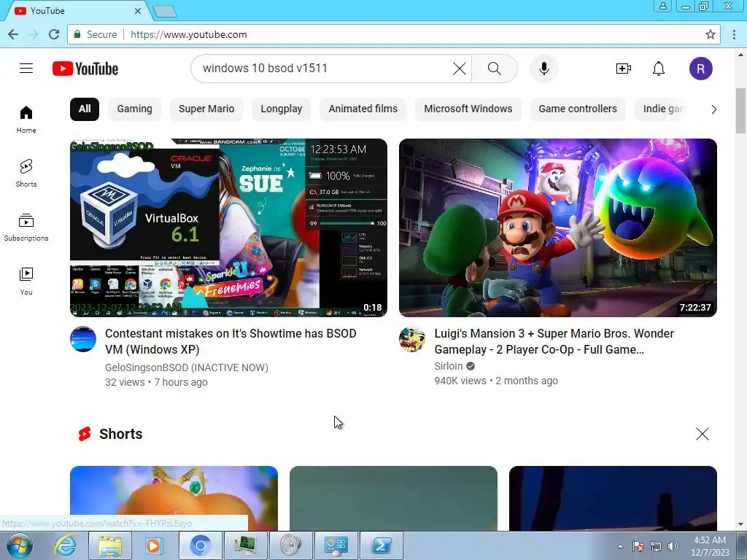This screenshot has width=747, height=560.
Task: Open the YouTube hamburger guide menu
Action: (x=26, y=69)
